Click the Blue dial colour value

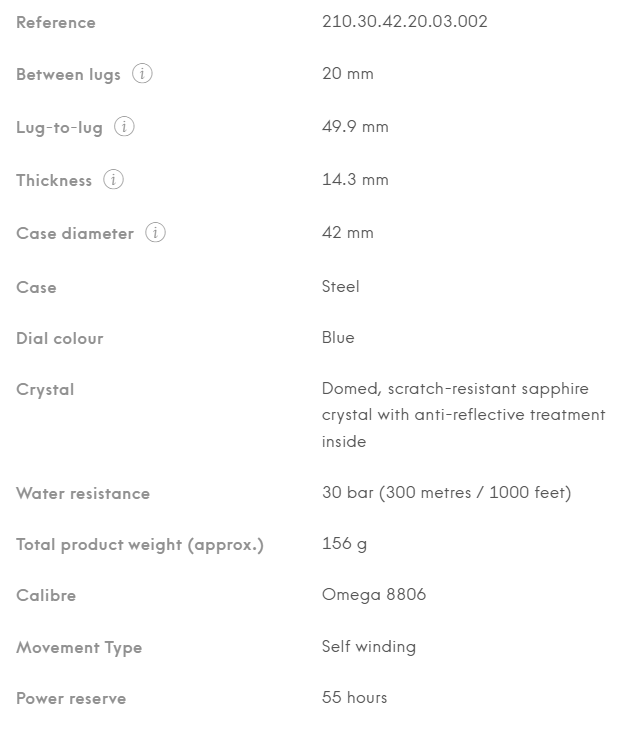(x=338, y=338)
